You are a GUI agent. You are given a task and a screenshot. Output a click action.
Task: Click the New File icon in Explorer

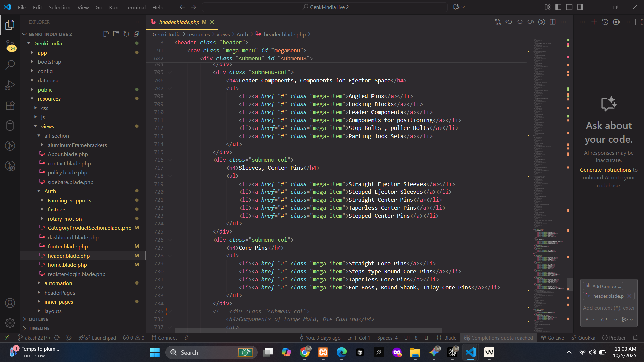pyautogui.click(x=106, y=34)
